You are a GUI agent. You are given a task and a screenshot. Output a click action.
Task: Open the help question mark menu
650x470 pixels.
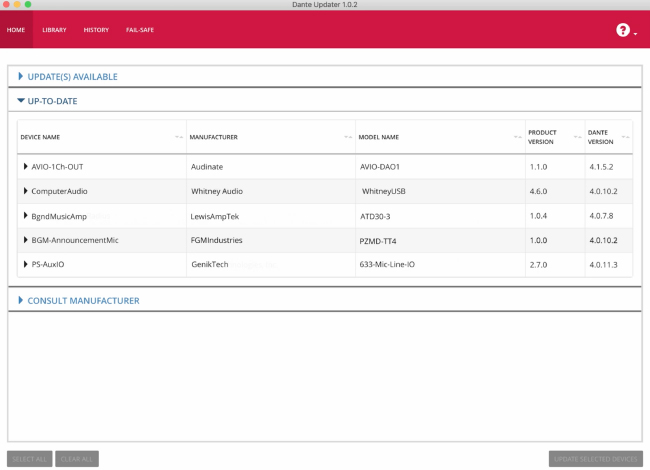coord(625,30)
